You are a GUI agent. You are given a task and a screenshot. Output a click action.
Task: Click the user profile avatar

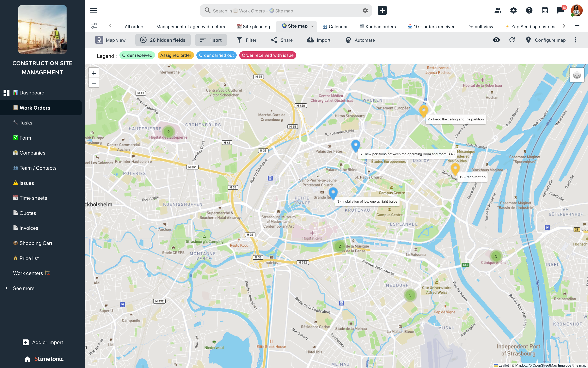pyautogui.click(x=577, y=10)
